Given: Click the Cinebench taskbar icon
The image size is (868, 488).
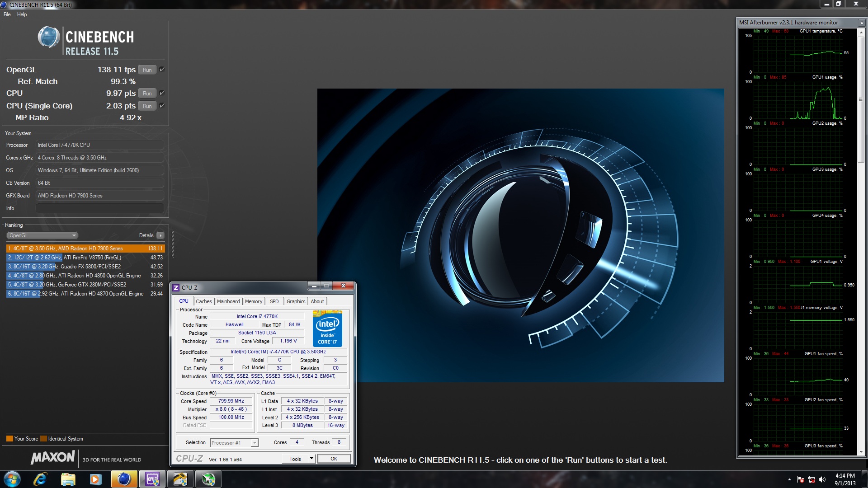Looking at the screenshot, I should click(123, 479).
